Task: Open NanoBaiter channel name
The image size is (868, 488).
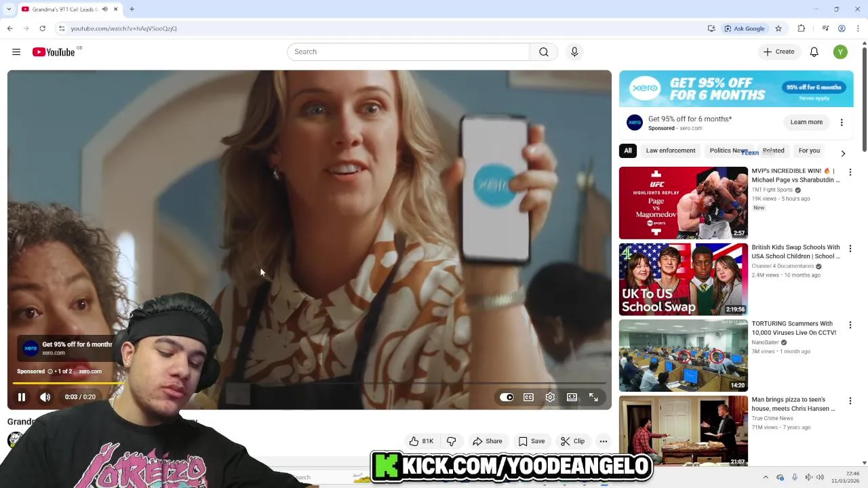Action: pyautogui.click(x=765, y=343)
